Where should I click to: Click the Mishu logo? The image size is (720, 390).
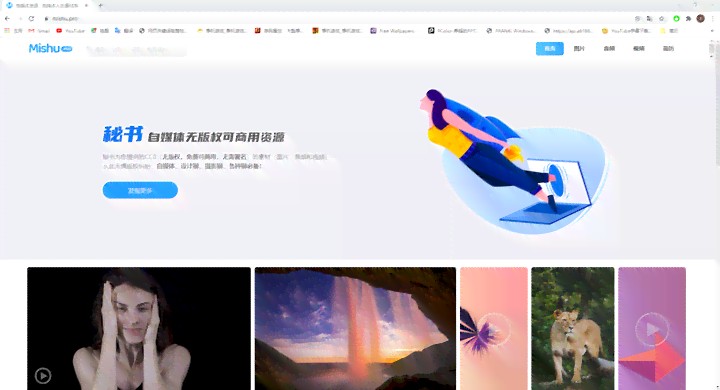pos(51,48)
